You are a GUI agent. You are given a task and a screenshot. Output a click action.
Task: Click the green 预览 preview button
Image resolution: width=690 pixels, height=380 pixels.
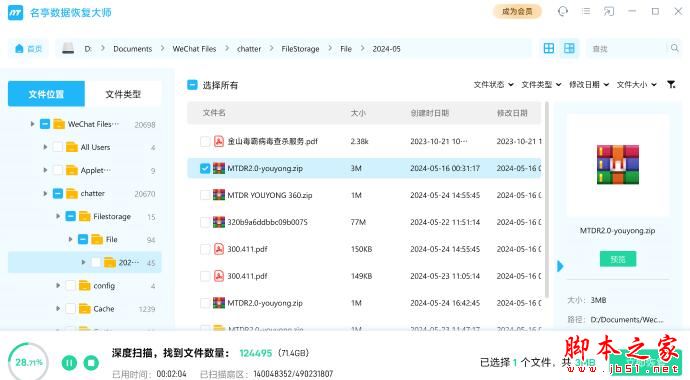(x=618, y=259)
